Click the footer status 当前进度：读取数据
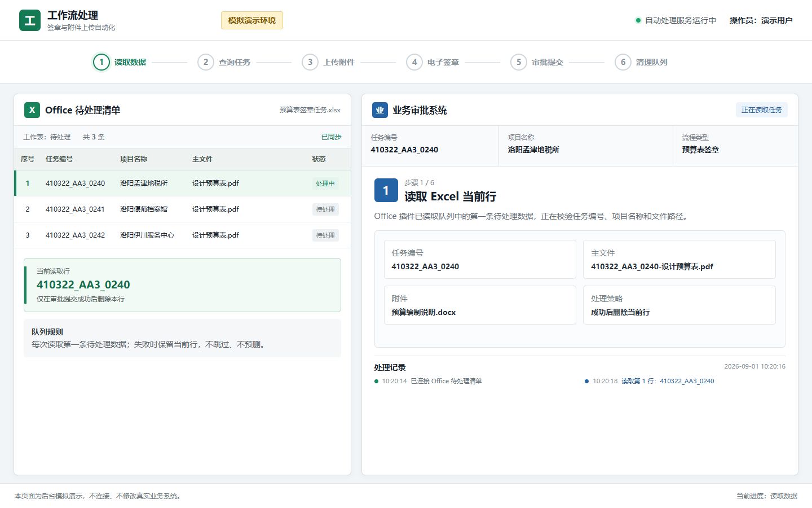 tap(767, 496)
